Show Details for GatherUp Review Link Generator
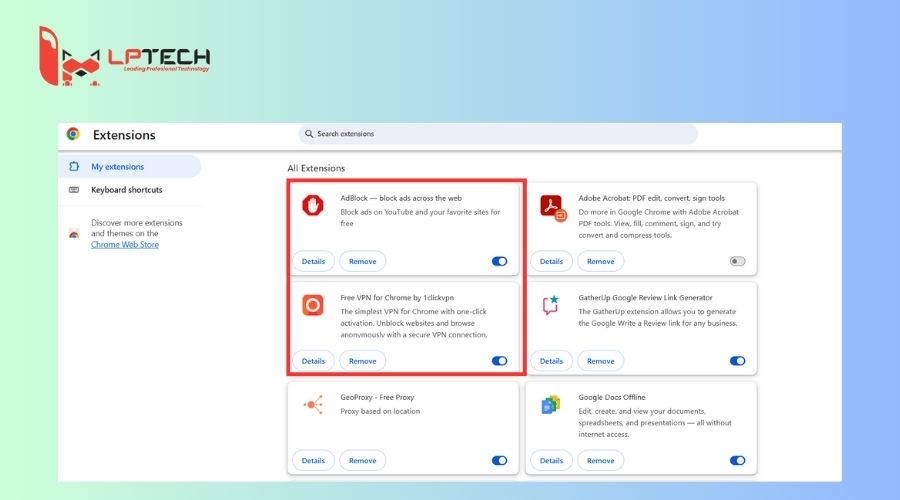 click(551, 361)
